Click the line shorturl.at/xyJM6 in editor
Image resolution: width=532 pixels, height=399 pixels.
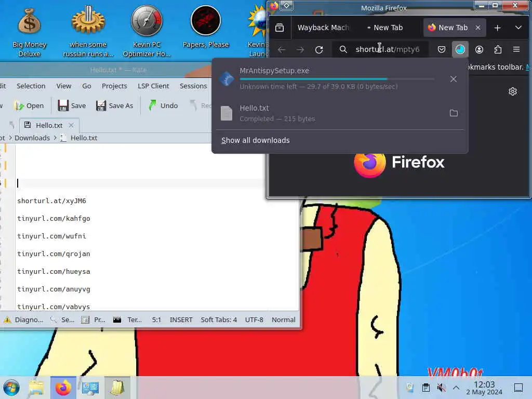coord(51,201)
